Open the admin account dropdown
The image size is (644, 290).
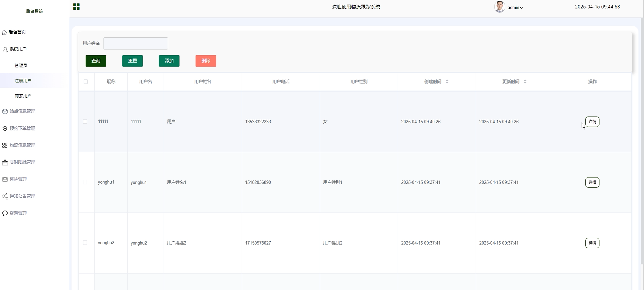pos(515,8)
